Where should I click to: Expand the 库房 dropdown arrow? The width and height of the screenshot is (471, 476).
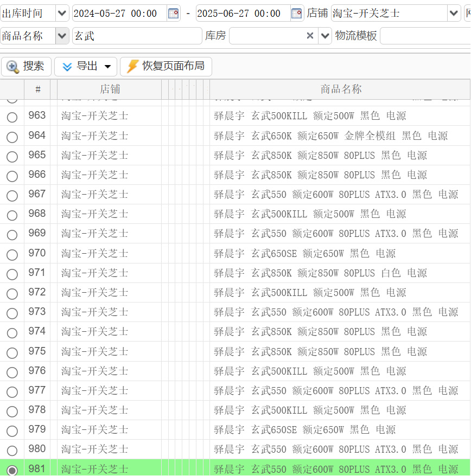coord(325,36)
